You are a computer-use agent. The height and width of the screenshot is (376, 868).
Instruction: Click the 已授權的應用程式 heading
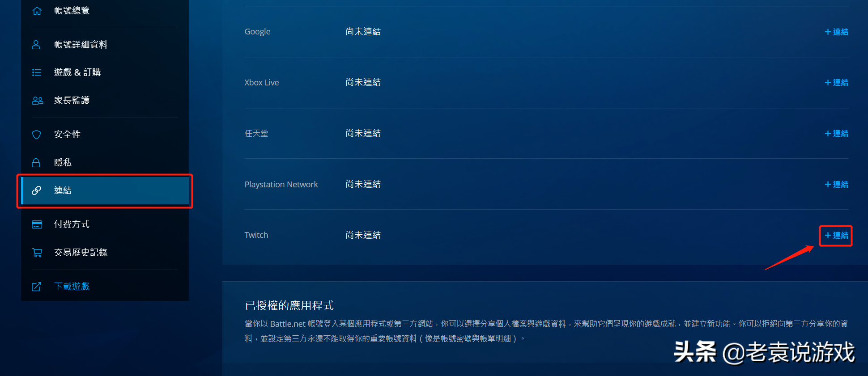289,306
